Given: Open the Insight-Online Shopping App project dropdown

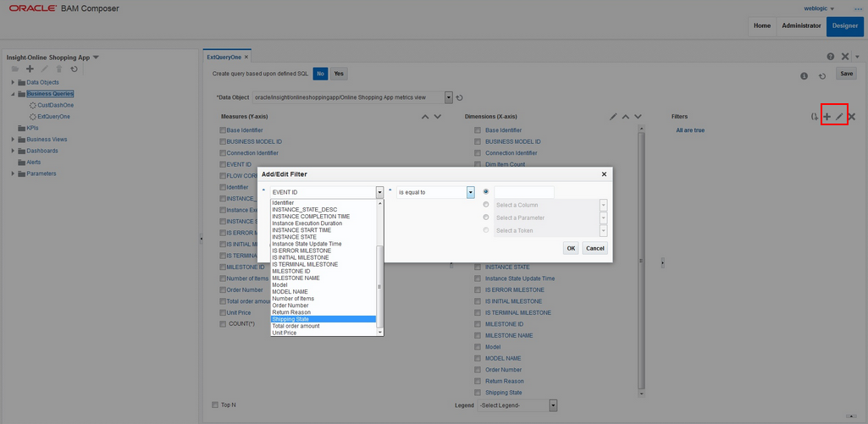Looking at the screenshot, I should (x=96, y=58).
